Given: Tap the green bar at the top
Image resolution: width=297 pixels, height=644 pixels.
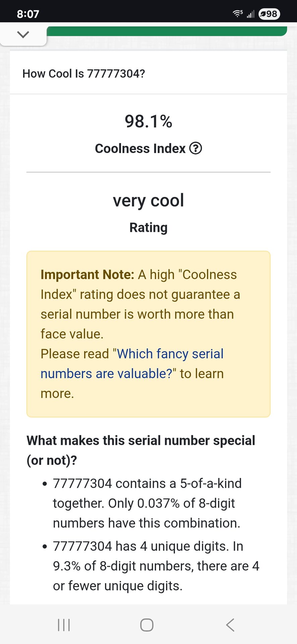Looking at the screenshot, I should [x=167, y=31].
